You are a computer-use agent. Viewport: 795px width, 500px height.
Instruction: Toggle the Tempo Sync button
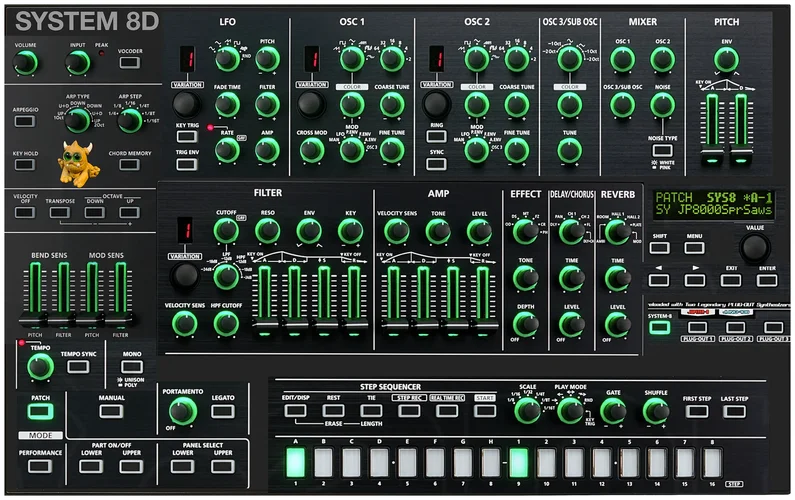point(79,366)
